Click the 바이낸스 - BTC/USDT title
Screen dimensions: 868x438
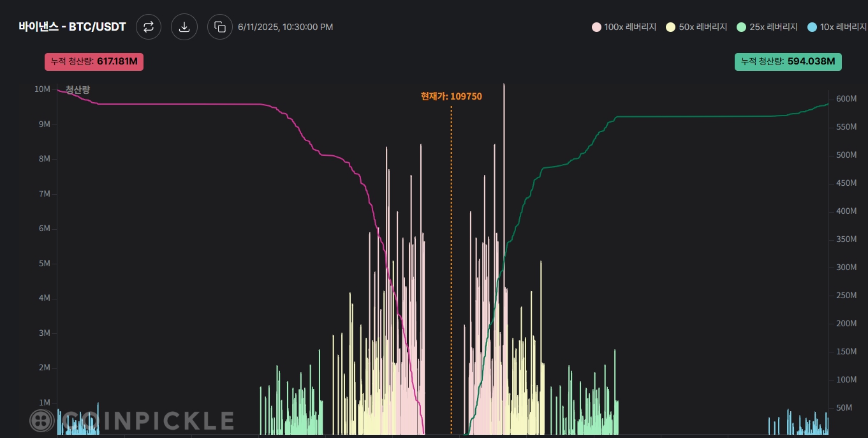click(x=73, y=27)
